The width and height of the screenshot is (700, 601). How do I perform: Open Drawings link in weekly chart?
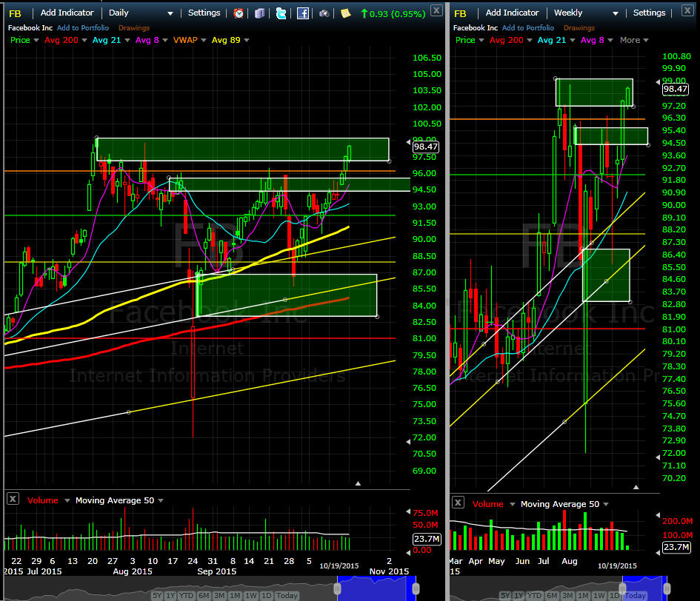[579, 27]
